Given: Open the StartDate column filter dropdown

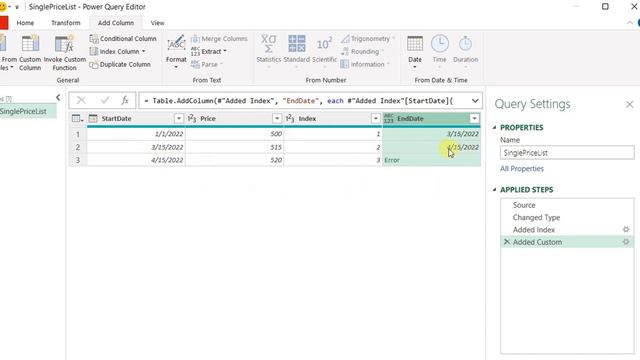Looking at the screenshot, I should [179, 118].
